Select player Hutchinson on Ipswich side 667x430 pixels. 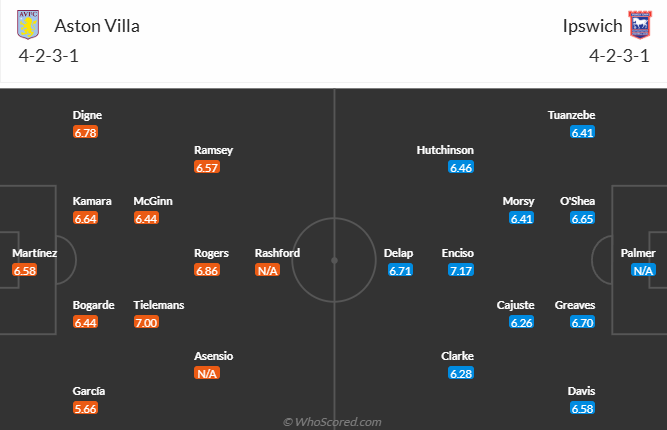tap(445, 150)
